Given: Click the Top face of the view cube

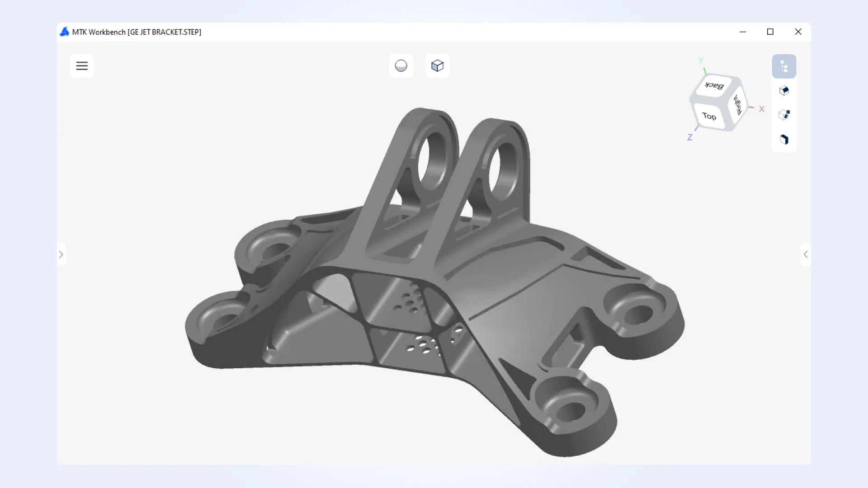Looking at the screenshot, I should (709, 117).
